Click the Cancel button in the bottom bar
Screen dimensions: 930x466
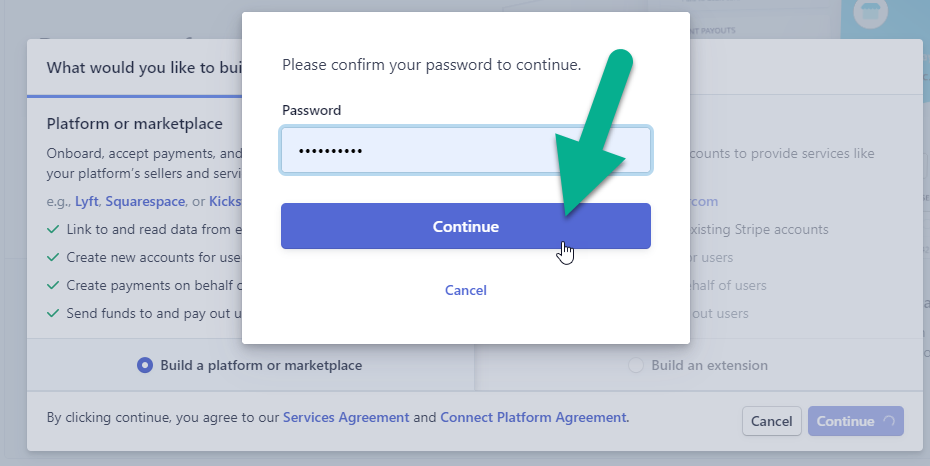click(772, 422)
